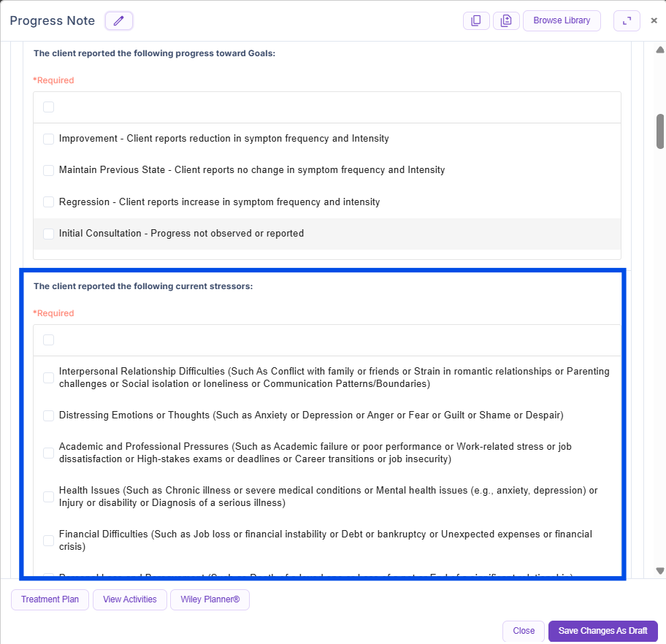Click the copy note icon
This screenshot has width=666, height=644.
(x=476, y=20)
